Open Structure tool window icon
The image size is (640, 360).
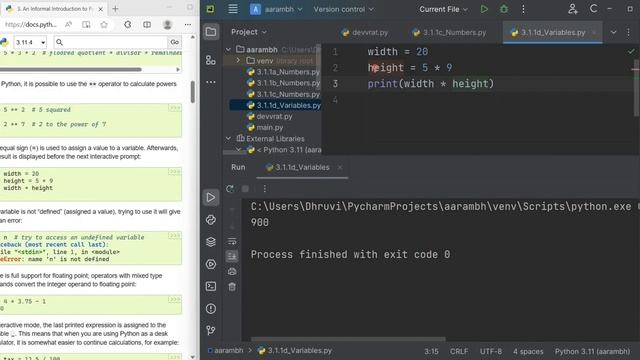[x=211, y=60]
